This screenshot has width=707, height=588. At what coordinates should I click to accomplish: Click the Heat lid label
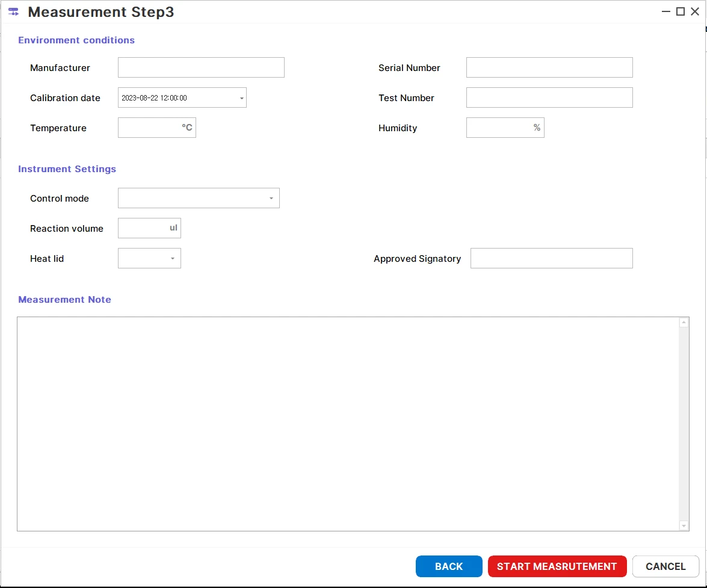[47, 259]
